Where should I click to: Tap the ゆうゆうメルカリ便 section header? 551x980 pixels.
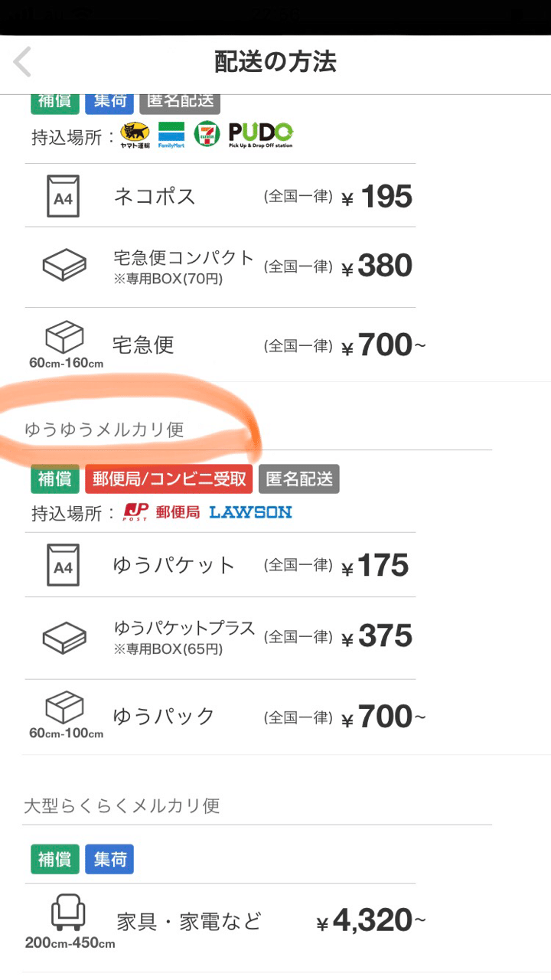(x=104, y=430)
